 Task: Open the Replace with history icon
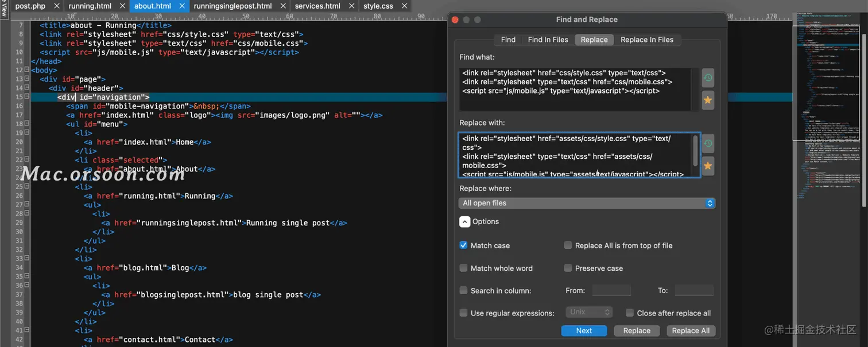(708, 143)
